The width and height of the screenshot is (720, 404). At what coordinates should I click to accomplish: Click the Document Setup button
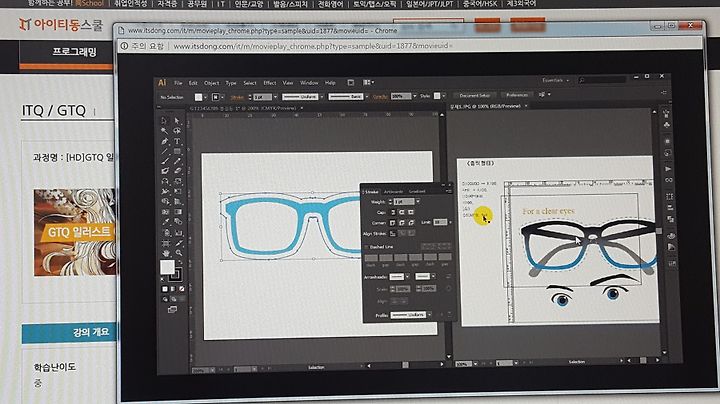click(474, 95)
